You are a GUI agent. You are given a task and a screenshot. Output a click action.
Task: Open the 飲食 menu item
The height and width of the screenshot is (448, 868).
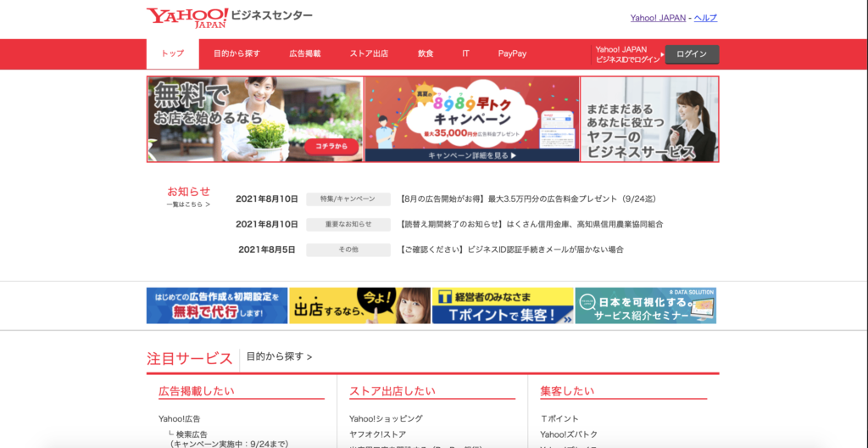426,53
